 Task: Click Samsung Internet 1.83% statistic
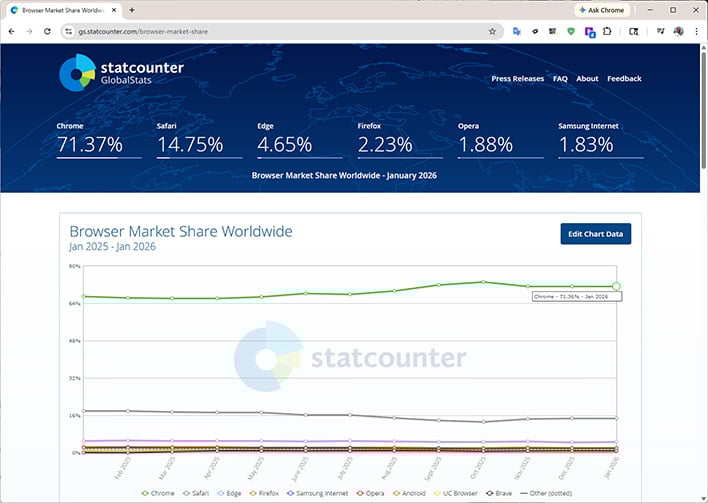point(601,140)
